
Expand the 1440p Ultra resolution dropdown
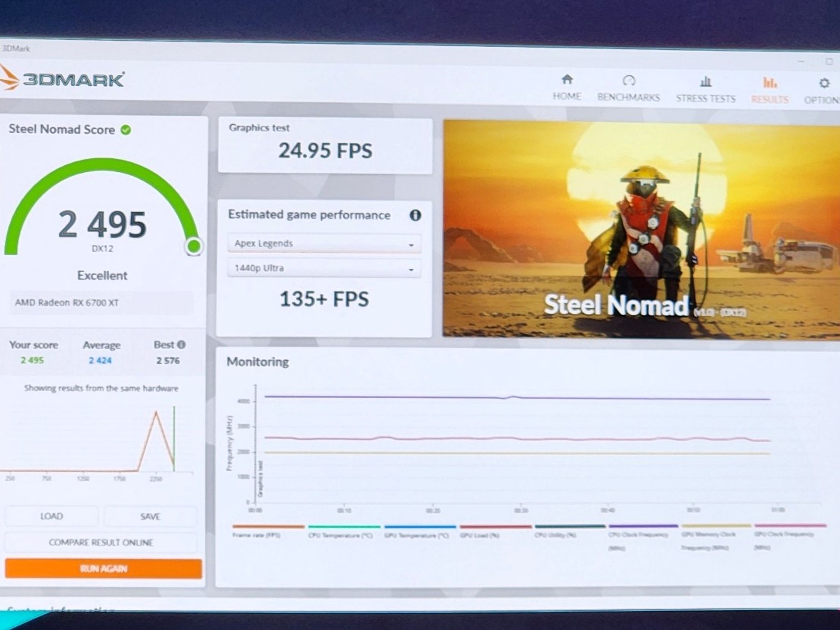click(x=324, y=269)
